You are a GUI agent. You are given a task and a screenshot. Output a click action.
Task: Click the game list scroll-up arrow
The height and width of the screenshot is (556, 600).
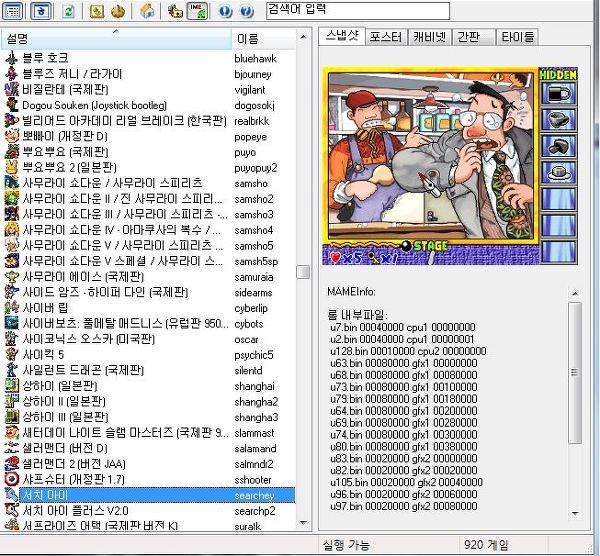pyautogui.click(x=303, y=37)
